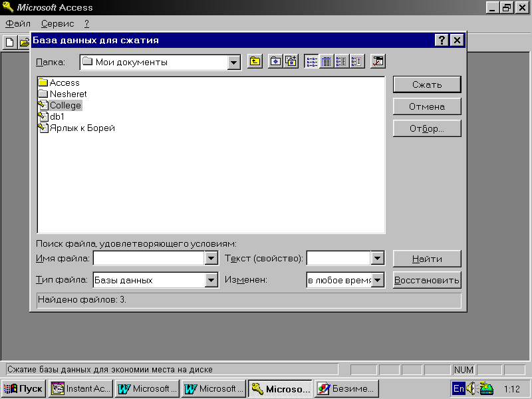Select the db1 file name text

pos(57,117)
